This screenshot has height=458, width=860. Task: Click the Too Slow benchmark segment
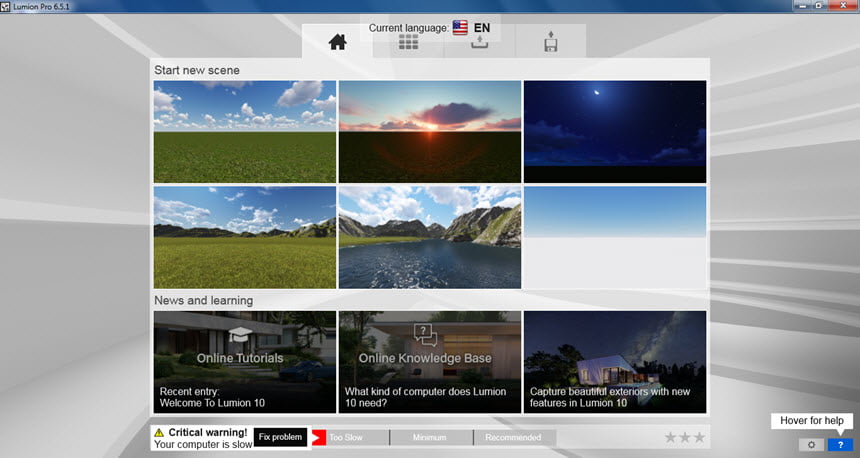[351, 438]
